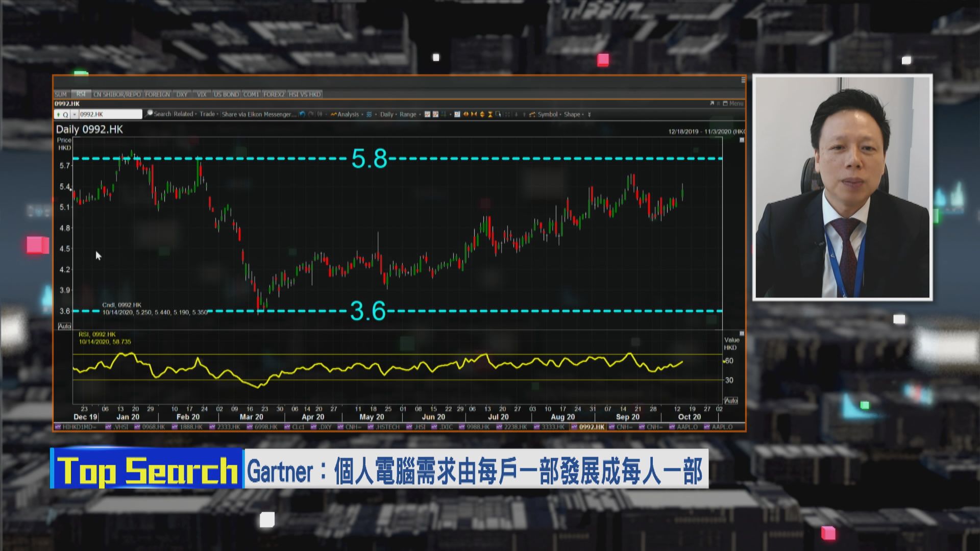Click the Eikon Messenger share icon
This screenshot has height=551, width=980.
click(x=258, y=114)
